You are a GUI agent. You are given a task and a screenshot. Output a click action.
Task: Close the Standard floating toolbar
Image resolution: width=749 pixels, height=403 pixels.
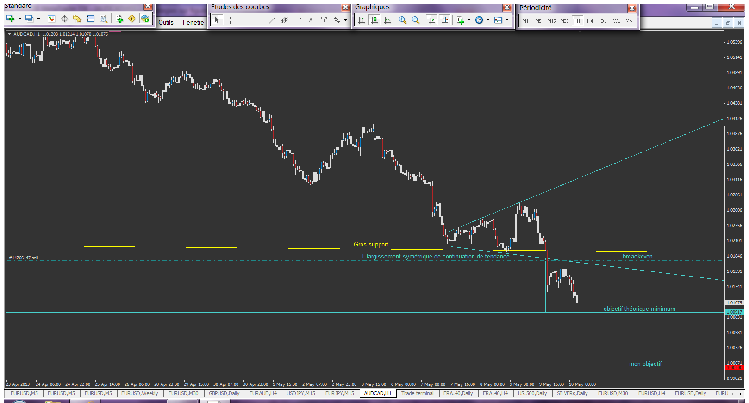click(x=148, y=7)
